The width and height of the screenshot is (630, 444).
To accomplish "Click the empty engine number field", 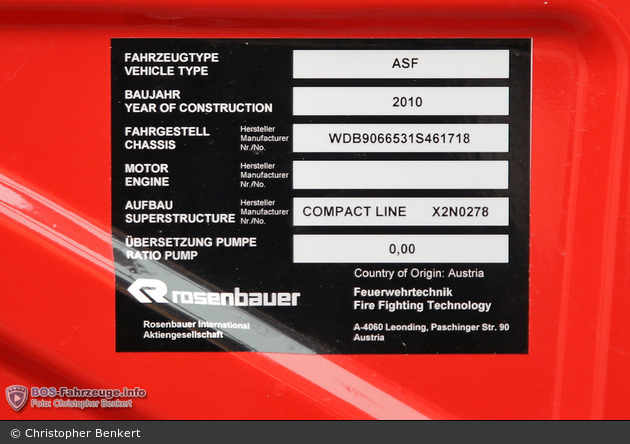I will [x=401, y=175].
